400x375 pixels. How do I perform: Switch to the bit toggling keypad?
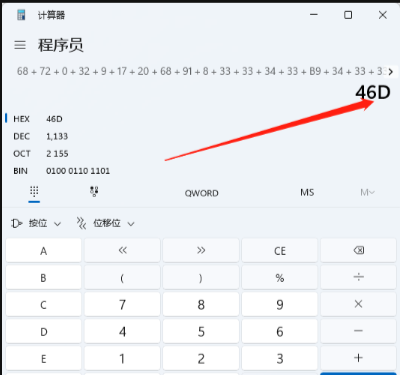pos(94,192)
